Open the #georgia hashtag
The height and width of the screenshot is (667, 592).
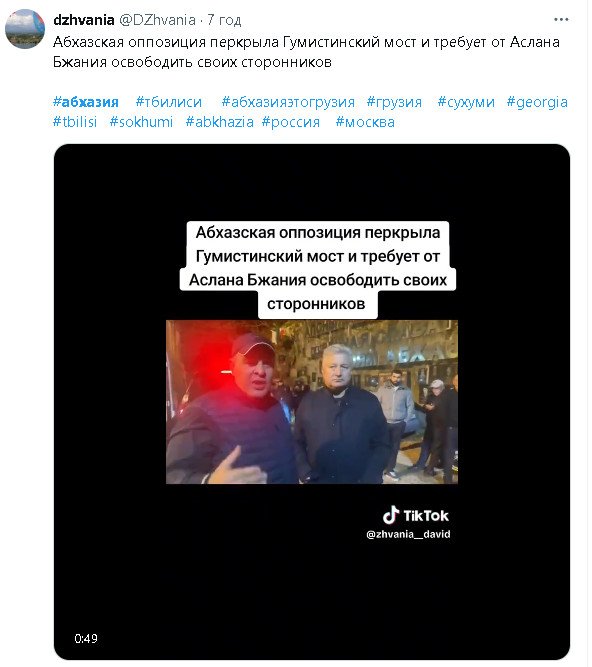click(x=537, y=102)
